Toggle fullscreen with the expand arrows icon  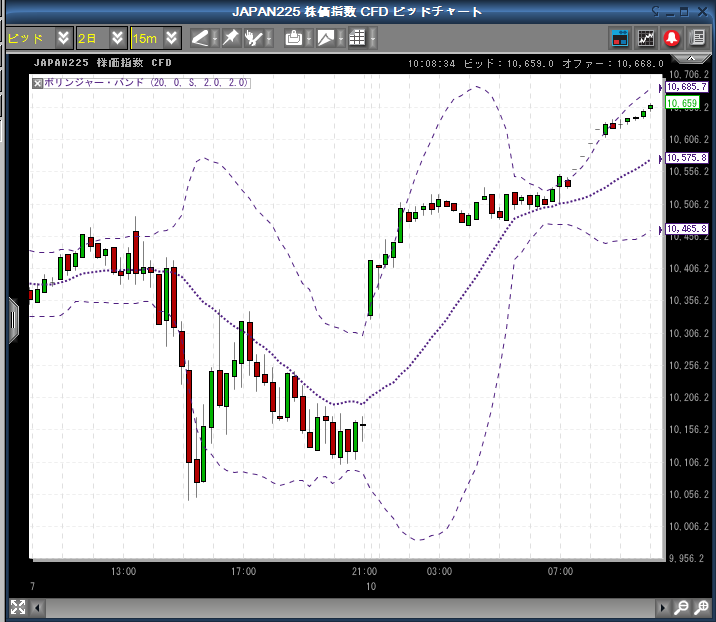pos(17,607)
